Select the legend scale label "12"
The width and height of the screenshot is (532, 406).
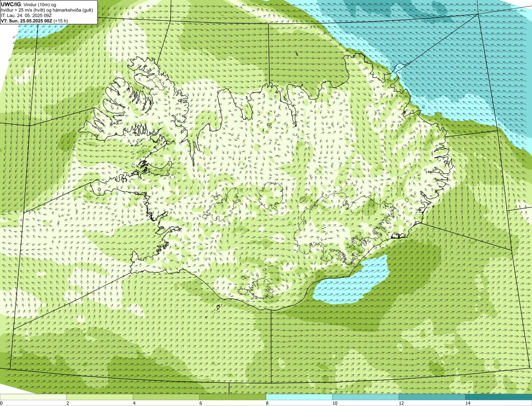click(x=401, y=403)
